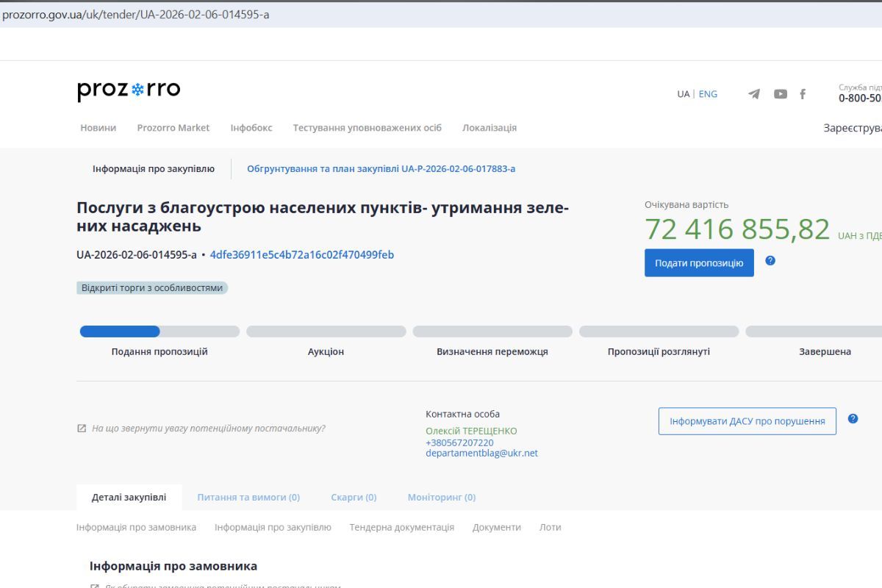Open the Обгрунтування та план закупівлі link
Screen dimensions: 882x588
coord(381,168)
